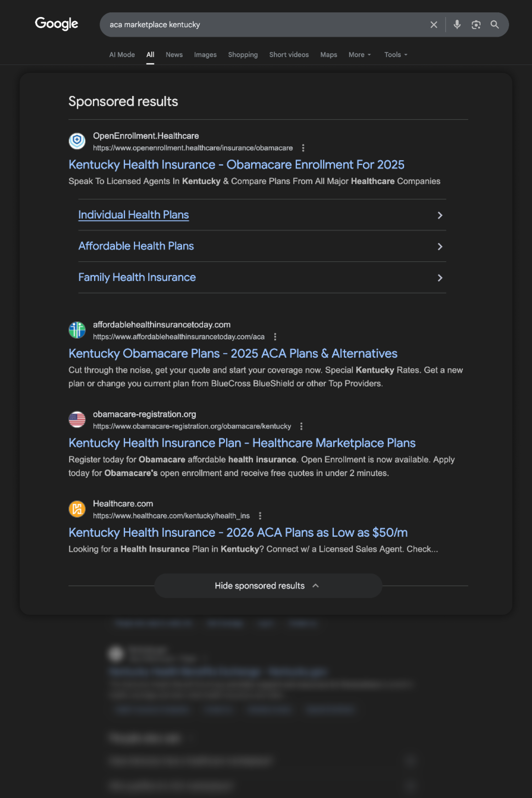Click the Google logo
532x798 pixels.
tap(56, 24)
